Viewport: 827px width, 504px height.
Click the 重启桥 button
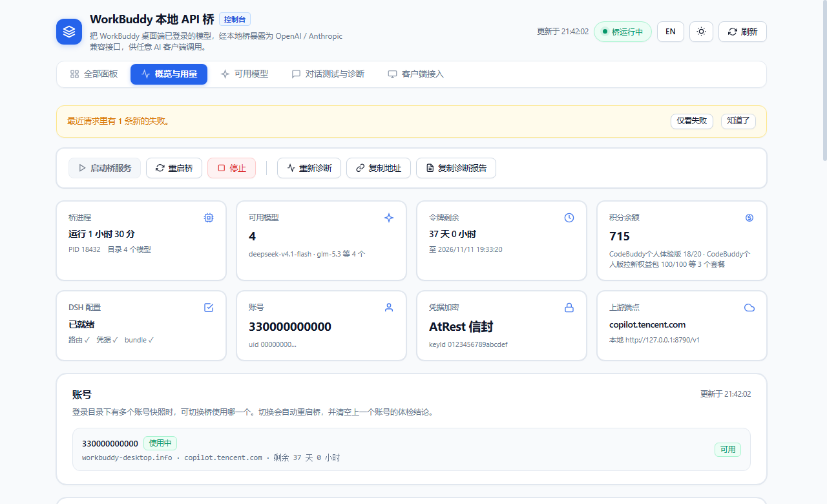tap(174, 168)
